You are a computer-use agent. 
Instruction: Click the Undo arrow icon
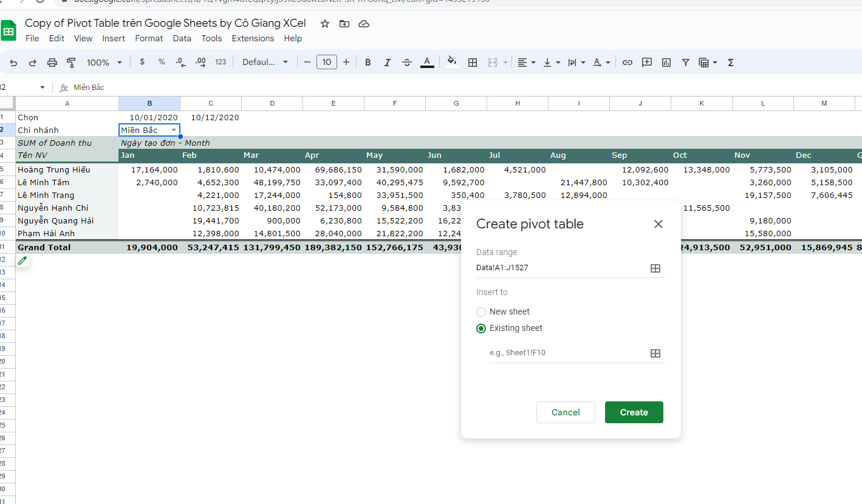[x=13, y=63]
